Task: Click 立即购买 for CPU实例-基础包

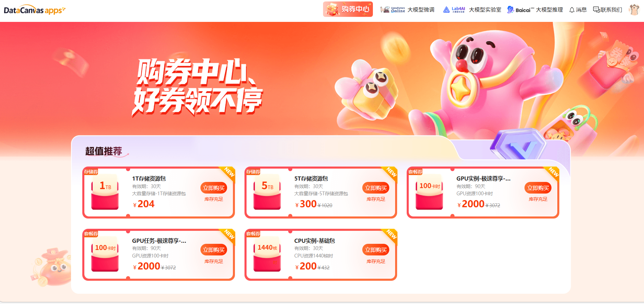Action: coord(376,250)
